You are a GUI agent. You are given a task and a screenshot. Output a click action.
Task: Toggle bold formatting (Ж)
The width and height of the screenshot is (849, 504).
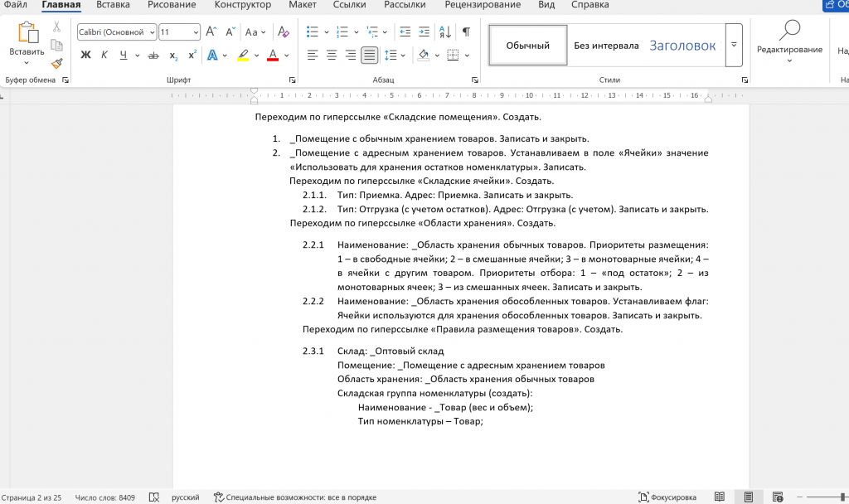(x=85, y=55)
